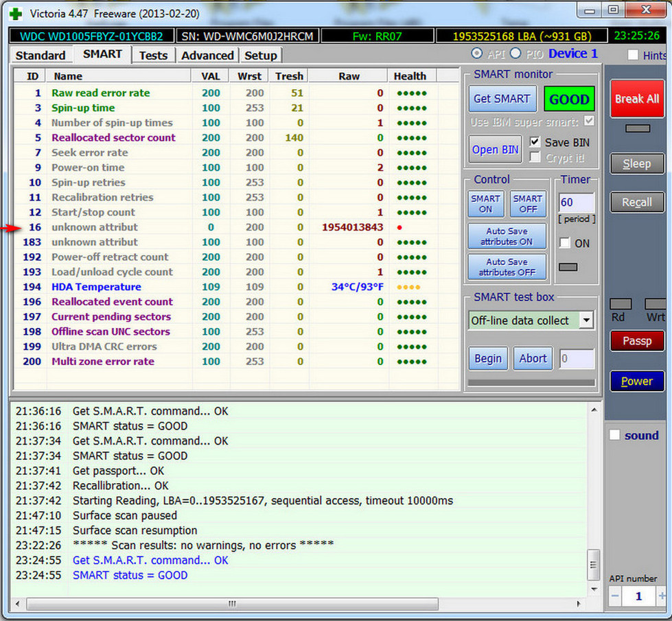
Task: Click the Get SMART button
Action: [502, 99]
